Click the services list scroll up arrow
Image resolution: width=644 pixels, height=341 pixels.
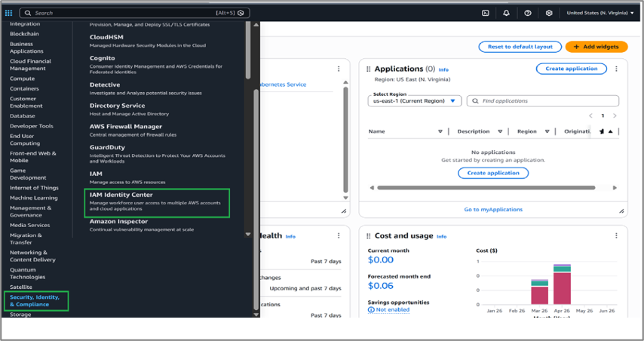256,25
